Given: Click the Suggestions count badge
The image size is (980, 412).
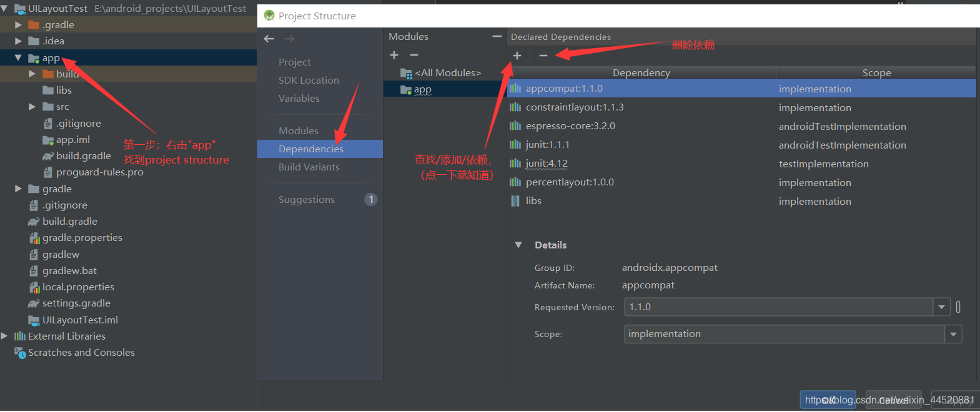Looking at the screenshot, I should 371,200.
